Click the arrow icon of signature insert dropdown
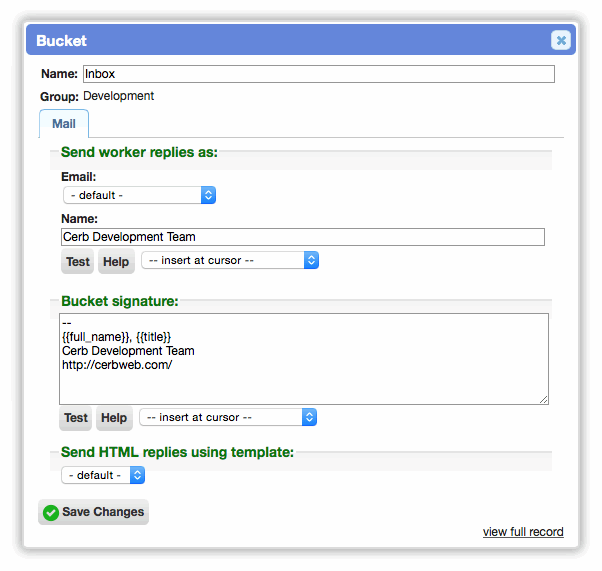The height and width of the screenshot is (571, 602). tap(309, 417)
